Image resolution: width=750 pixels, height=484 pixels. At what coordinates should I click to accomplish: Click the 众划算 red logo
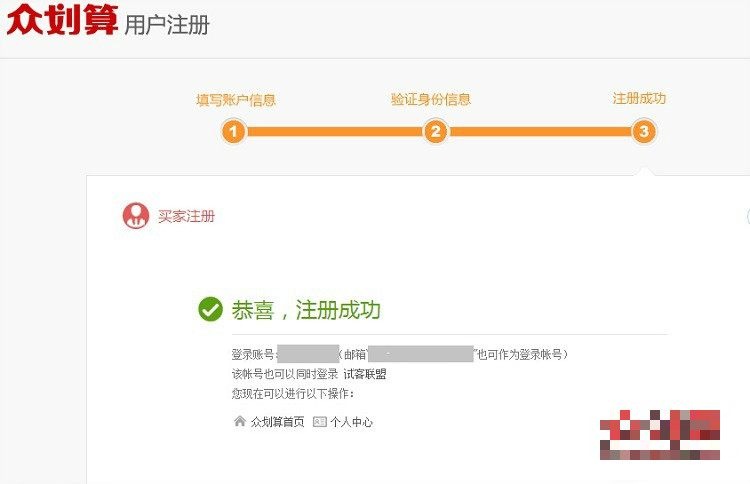pos(62,20)
